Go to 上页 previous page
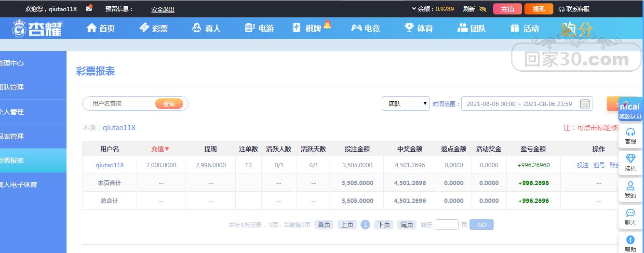The width and height of the screenshot is (644, 253). pos(347,225)
